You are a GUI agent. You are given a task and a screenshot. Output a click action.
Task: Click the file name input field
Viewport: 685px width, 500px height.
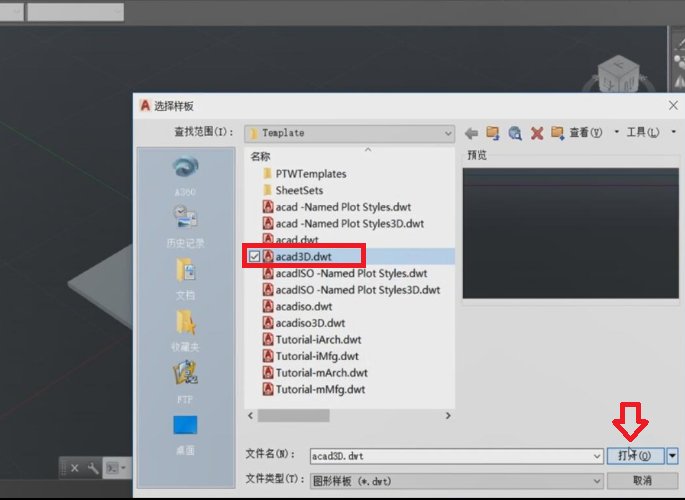[x=450, y=456]
